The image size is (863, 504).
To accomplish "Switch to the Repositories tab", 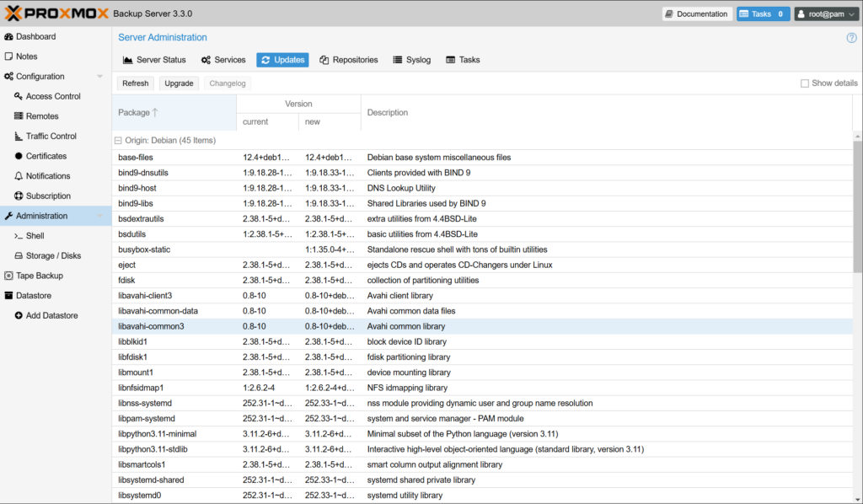I will 349,60.
